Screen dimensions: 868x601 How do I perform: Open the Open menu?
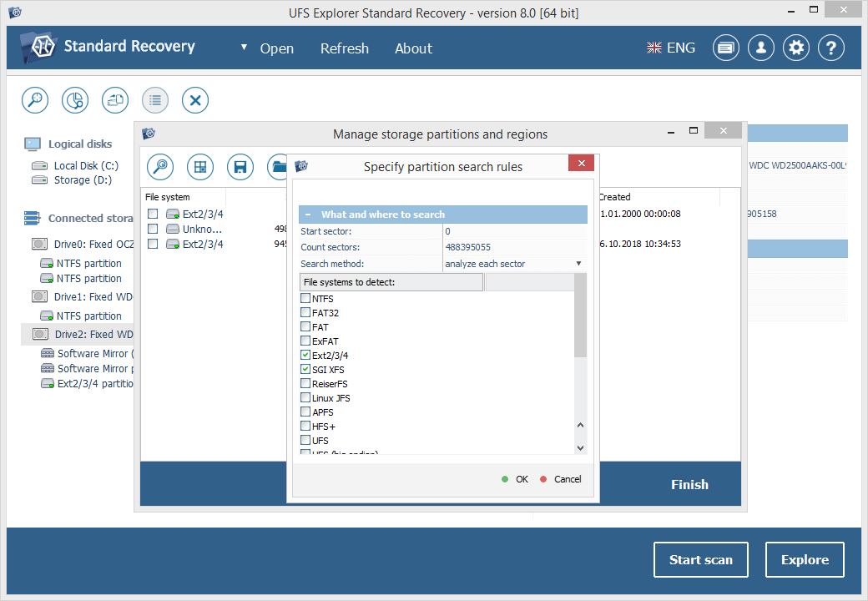click(277, 48)
